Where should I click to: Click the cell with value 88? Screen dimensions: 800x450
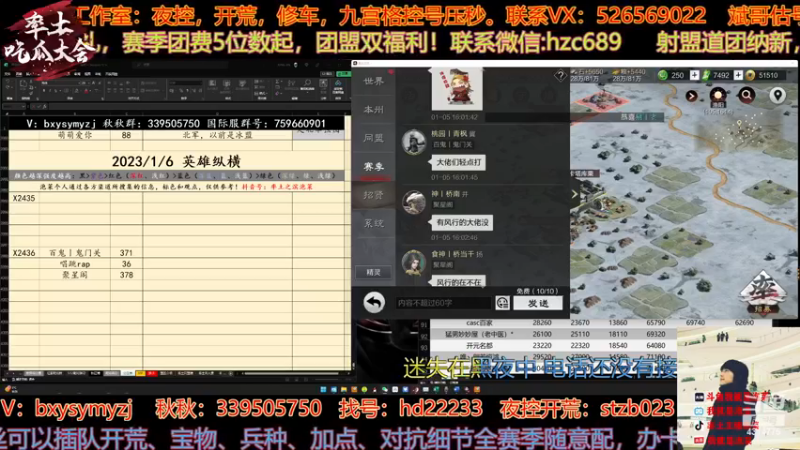click(x=127, y=135)
